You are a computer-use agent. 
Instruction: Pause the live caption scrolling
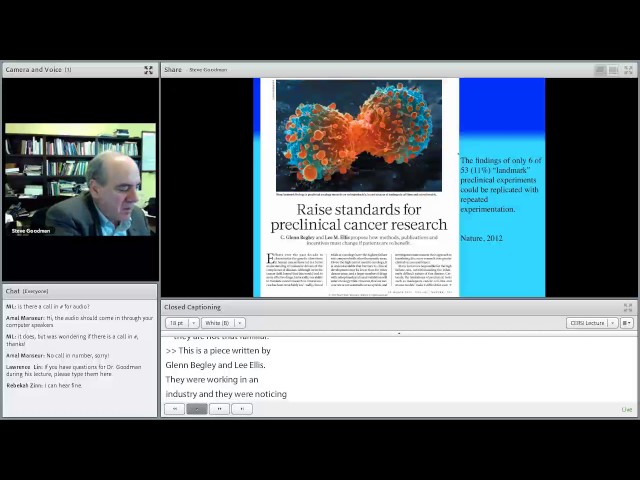click(219, 409)
